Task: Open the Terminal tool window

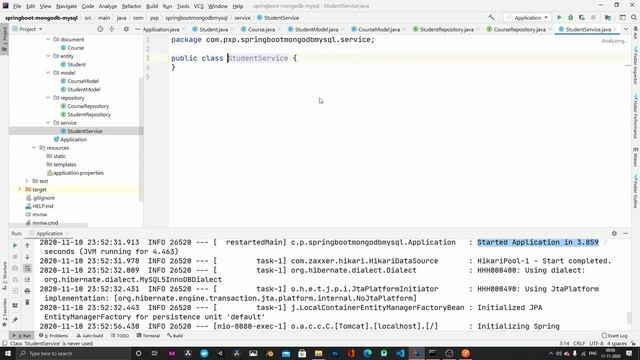Action: pyautogui.click(x=148, y=336)
